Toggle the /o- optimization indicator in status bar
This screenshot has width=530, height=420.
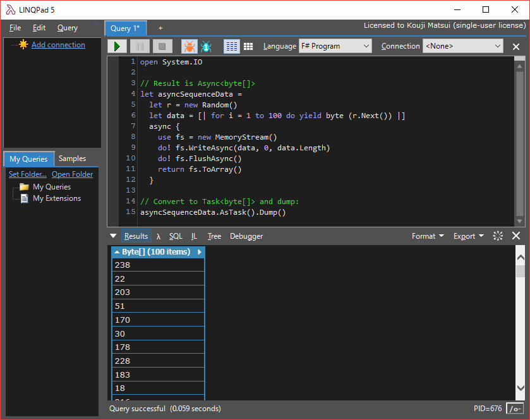[515, 409]
